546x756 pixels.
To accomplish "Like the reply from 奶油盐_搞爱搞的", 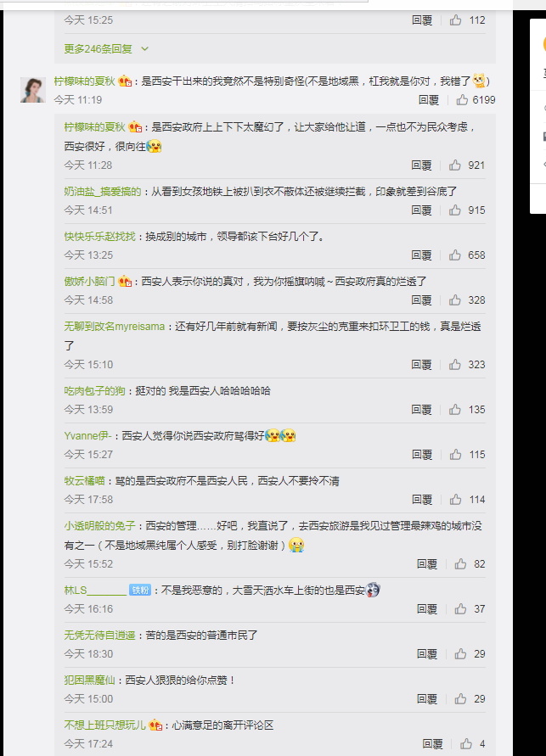I will (455, 210).
